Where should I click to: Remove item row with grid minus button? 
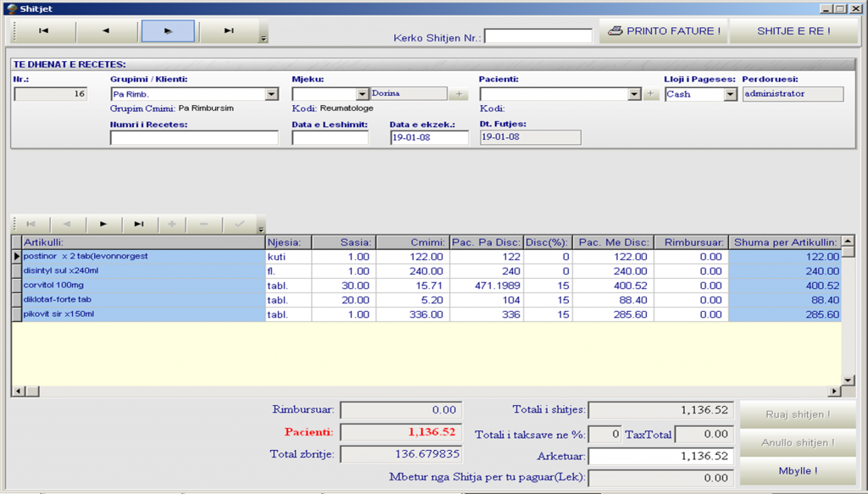pos(203,224)
